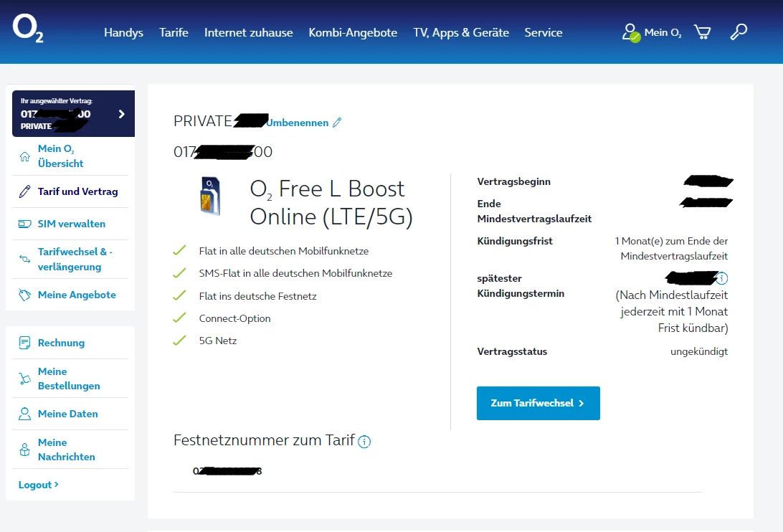This screenshot has height=532, width=783.
Task: Click the SIM card product image
Action: click(210, 196)
